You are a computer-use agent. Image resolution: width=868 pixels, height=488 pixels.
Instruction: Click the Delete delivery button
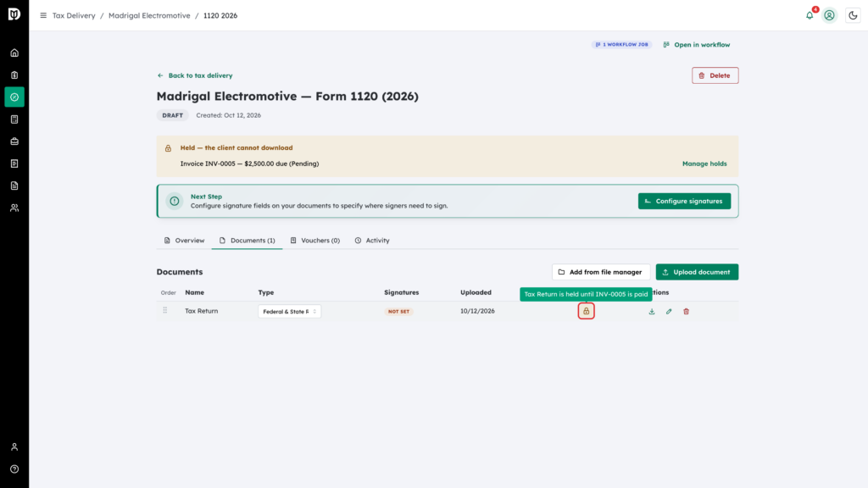point(715,75)
